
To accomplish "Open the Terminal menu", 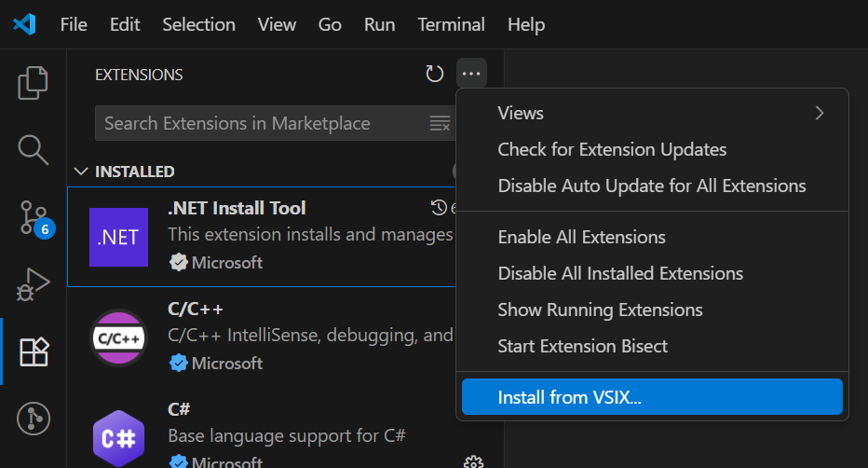I will click(x=451, y=24).
